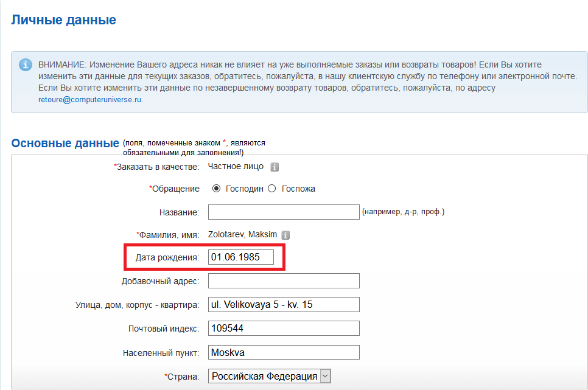Click the info icon beside Zolotarev, Maksim
This screenshot has width=588, height=390.
285,235
